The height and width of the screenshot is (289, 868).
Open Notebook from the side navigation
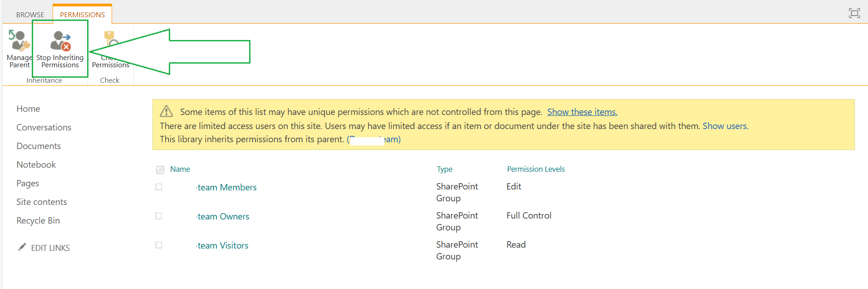[36, 164]
